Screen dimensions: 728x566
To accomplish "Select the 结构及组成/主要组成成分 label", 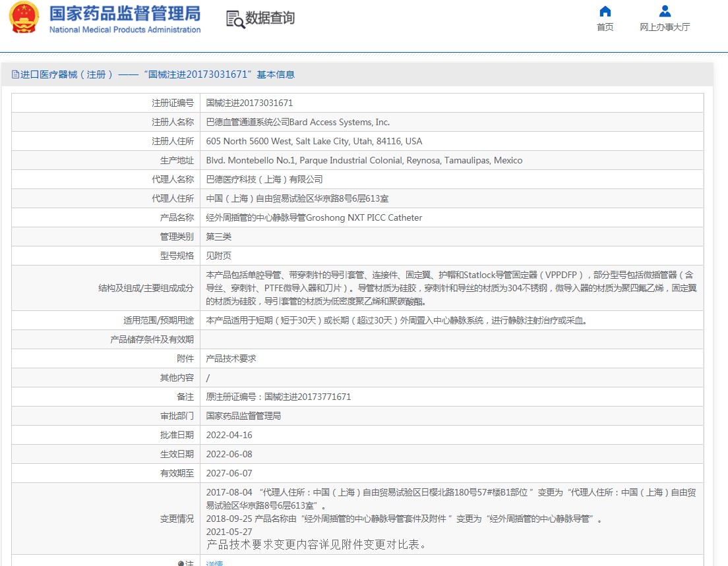I will tap(146, 288).
